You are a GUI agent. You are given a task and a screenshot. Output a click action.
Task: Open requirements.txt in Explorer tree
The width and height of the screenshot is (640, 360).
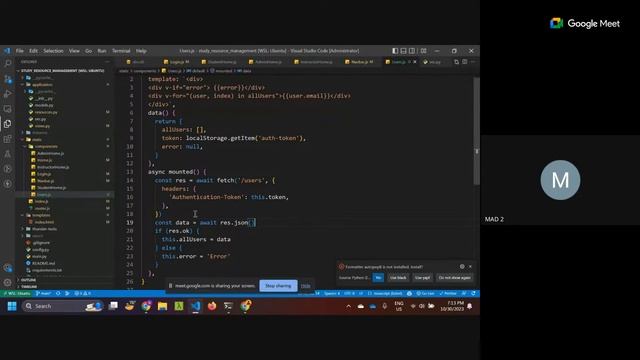point(47,270)
